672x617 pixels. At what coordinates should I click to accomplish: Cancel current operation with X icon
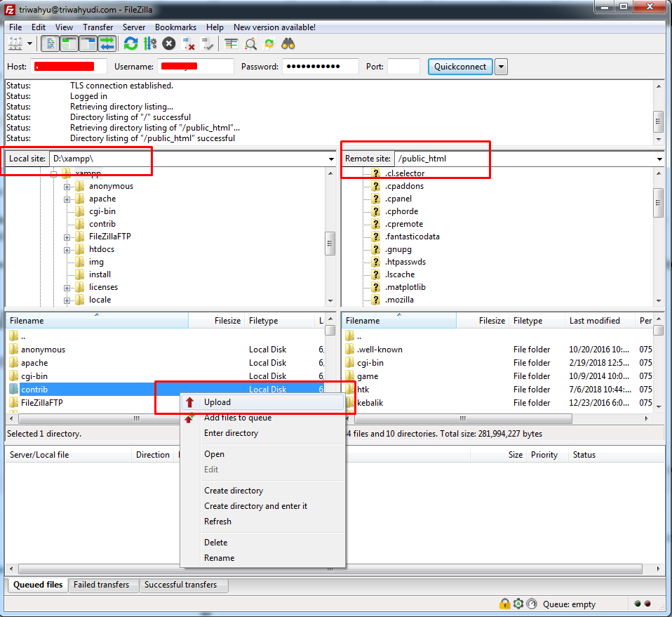click(169, 44)
